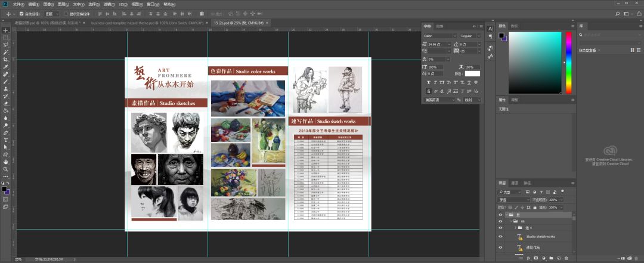Choose the Lasso tool
The image size is (644, 263).
point(5,45)
